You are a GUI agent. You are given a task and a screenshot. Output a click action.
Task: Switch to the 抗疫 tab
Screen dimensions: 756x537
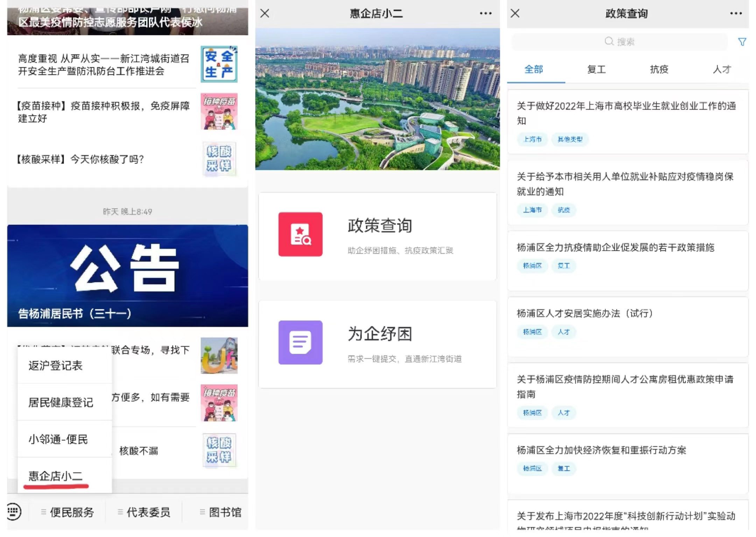pyautogui.click(x=659, y=69)
